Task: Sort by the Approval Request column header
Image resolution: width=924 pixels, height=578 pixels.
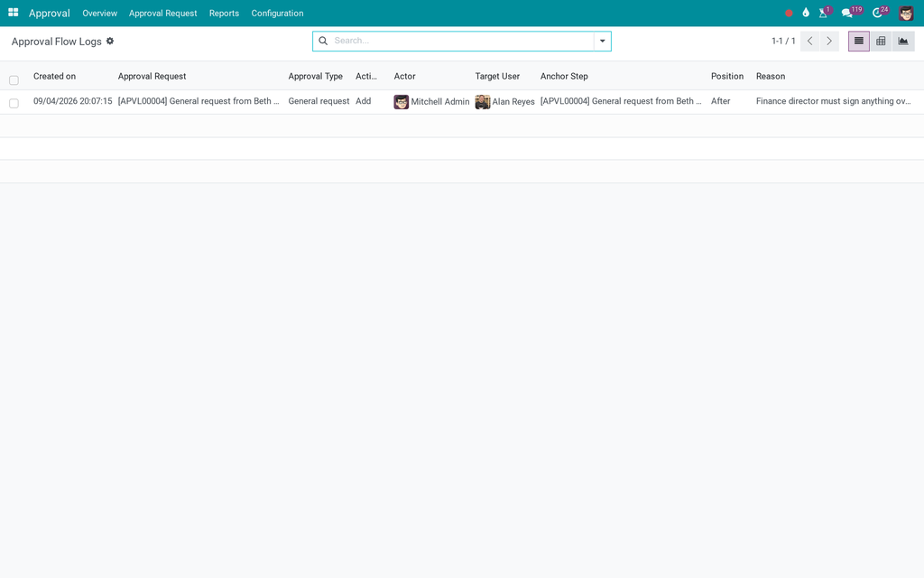Action: (x=152, y=76)
